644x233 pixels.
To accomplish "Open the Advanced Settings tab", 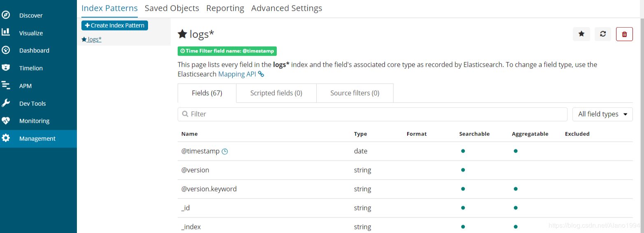I will click(x=287, y=8).
